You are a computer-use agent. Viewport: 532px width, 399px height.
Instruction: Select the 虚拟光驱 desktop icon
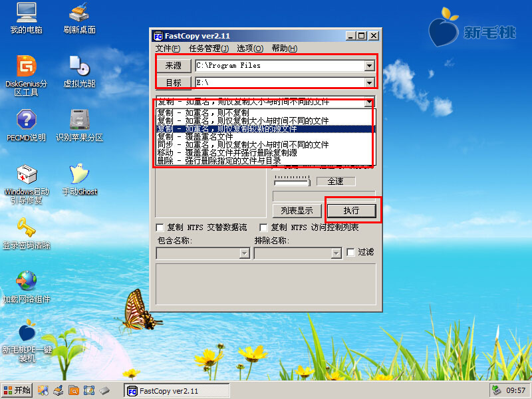click(79, 72)
